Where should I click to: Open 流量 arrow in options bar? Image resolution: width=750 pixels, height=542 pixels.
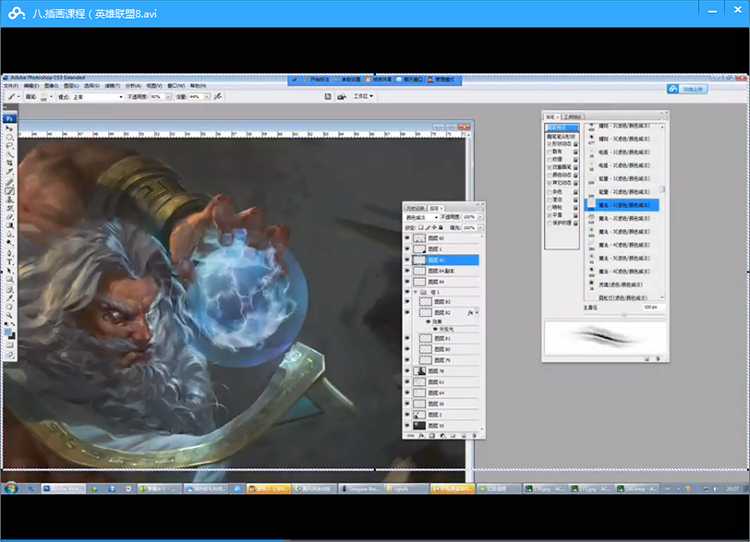click(207, 97)
